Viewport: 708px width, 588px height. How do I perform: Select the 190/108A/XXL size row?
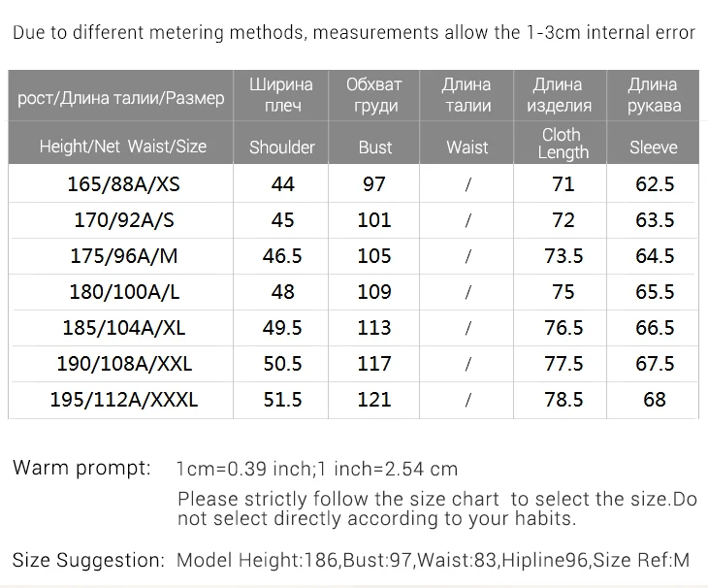click(354, 364)
